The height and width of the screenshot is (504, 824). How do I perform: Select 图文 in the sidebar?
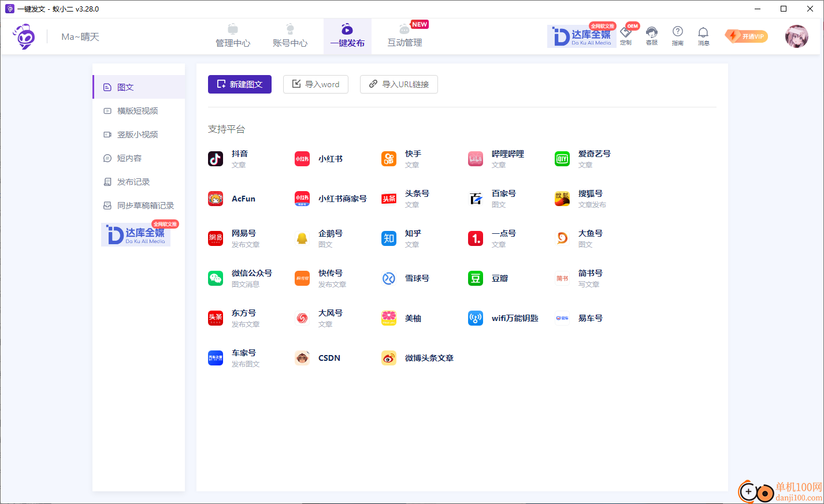pos(139,87)
